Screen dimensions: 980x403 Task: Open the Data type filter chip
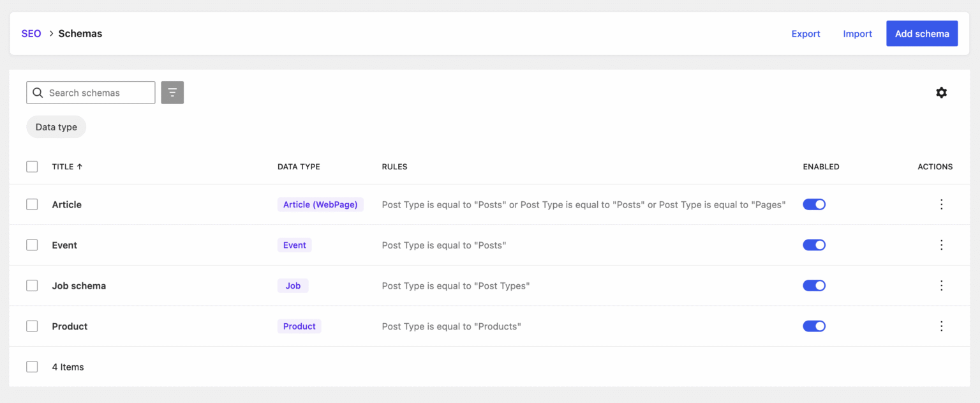click(x=56, y=127)
